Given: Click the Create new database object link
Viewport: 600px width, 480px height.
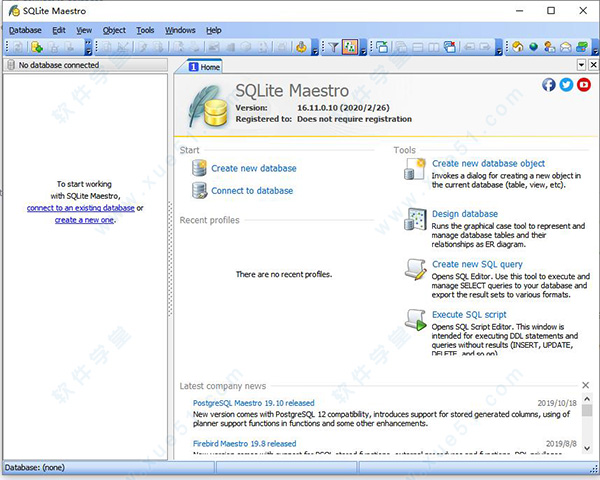Looking at the screenshot, I should tap(488, 163).
